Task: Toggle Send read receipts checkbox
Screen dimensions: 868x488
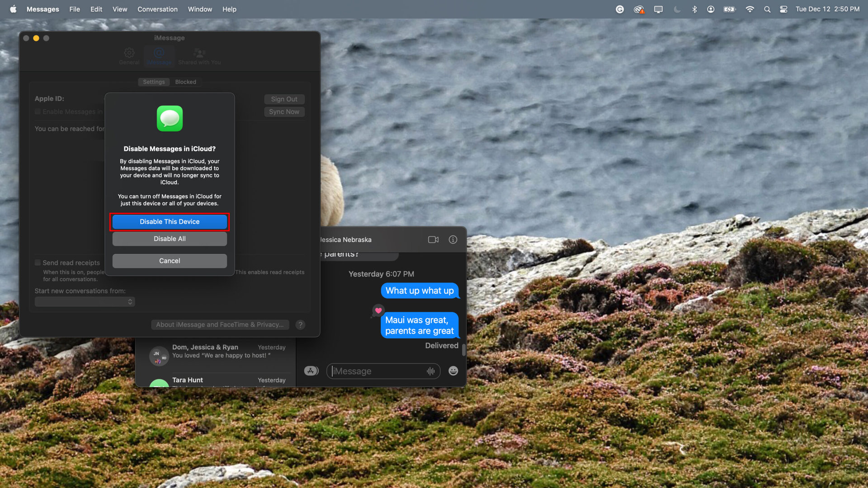Action: [x=38, y=263]
